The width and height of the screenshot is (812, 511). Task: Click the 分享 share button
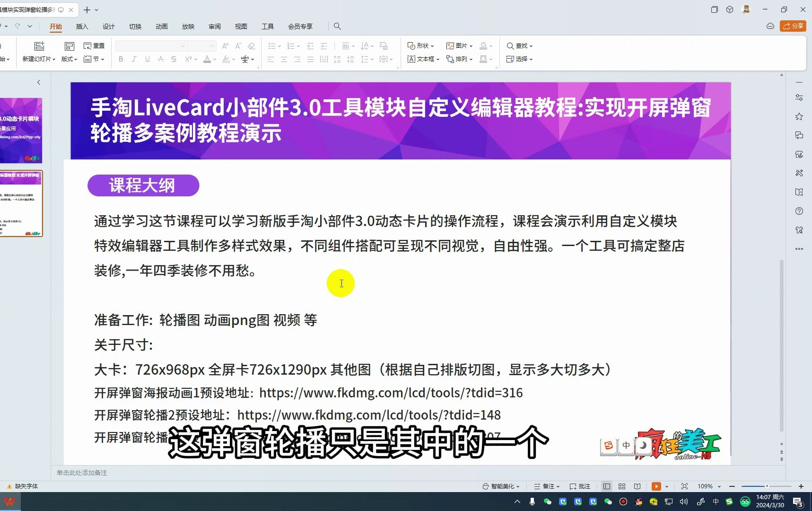[x=793, y=26]
